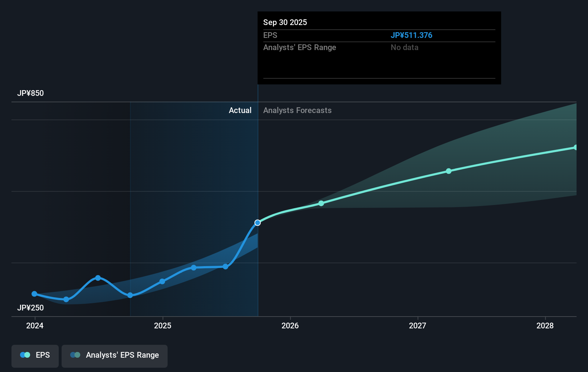Toggle the Analysts' EPS Range series visibility
The height and width of the screenshot is (372, 588).
click(x=114, y=356)
